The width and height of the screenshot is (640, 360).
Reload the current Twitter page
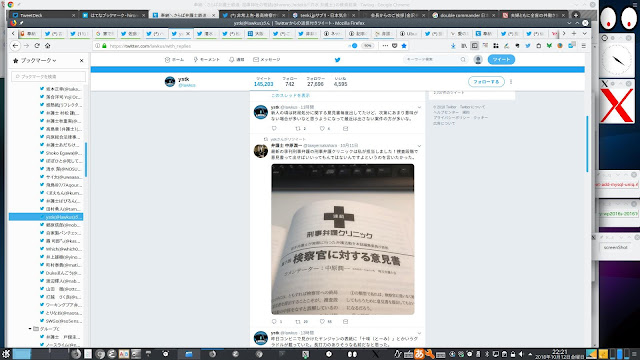(37, 46)
